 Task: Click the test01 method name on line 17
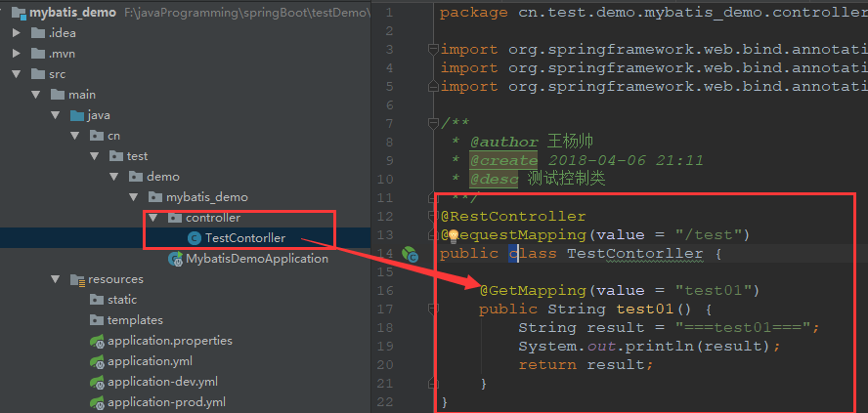(x=645, y=310)
